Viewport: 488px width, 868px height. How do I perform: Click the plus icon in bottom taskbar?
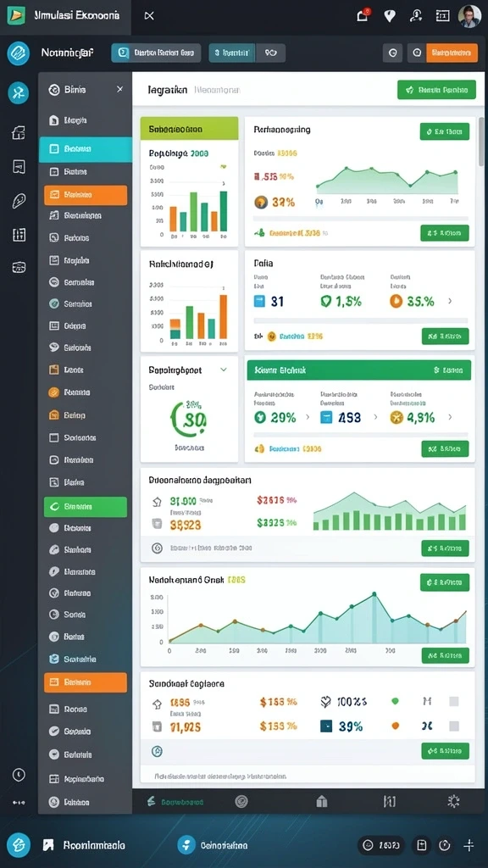pyautogui.click(x=469, y=845)
